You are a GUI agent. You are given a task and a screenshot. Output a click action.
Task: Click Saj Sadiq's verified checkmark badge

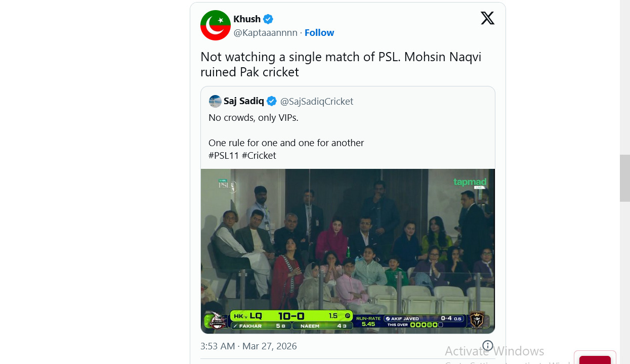pyautogui.click(x=272, y=101)
